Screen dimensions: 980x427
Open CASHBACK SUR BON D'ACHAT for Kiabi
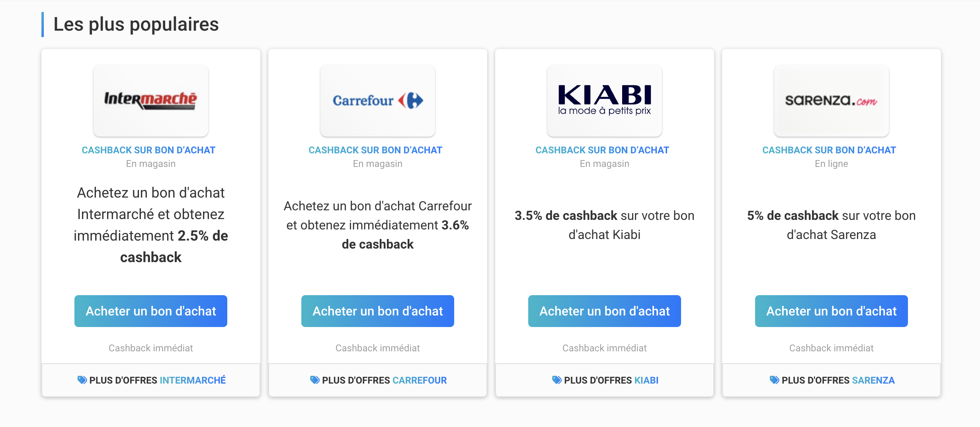click(x=603, y=150)
